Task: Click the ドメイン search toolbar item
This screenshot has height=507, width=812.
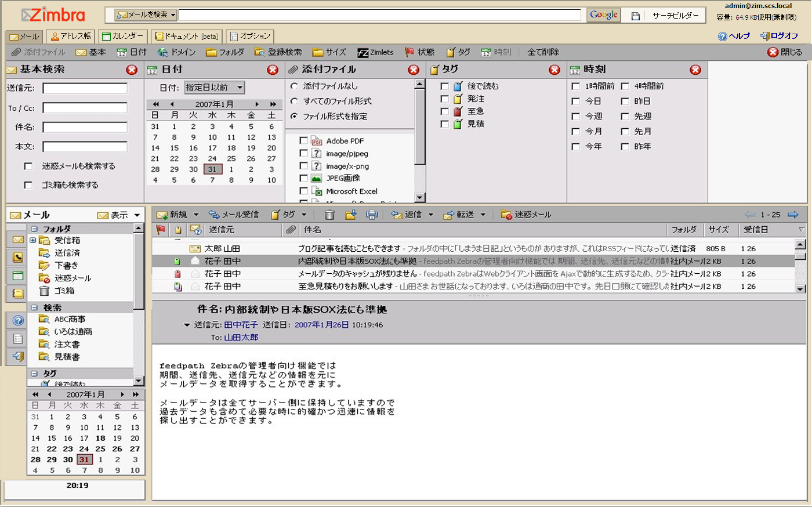Action: tap(176, 52)
